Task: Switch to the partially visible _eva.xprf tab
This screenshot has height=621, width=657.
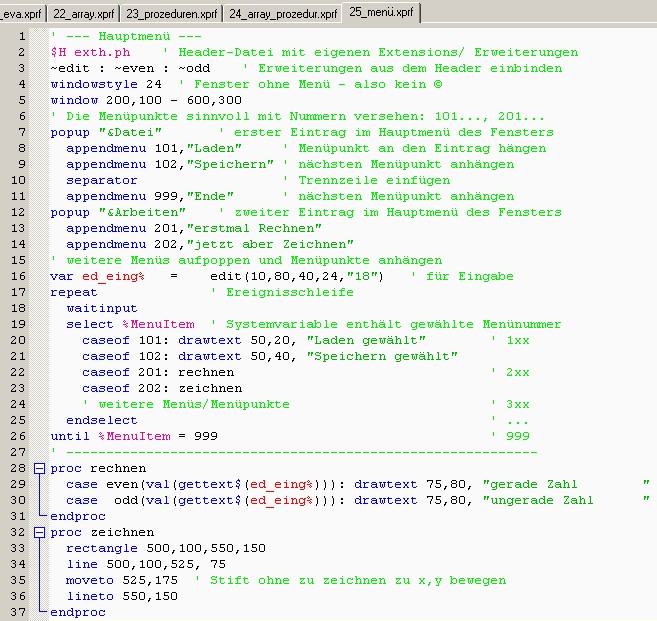Action: [20, 13]
